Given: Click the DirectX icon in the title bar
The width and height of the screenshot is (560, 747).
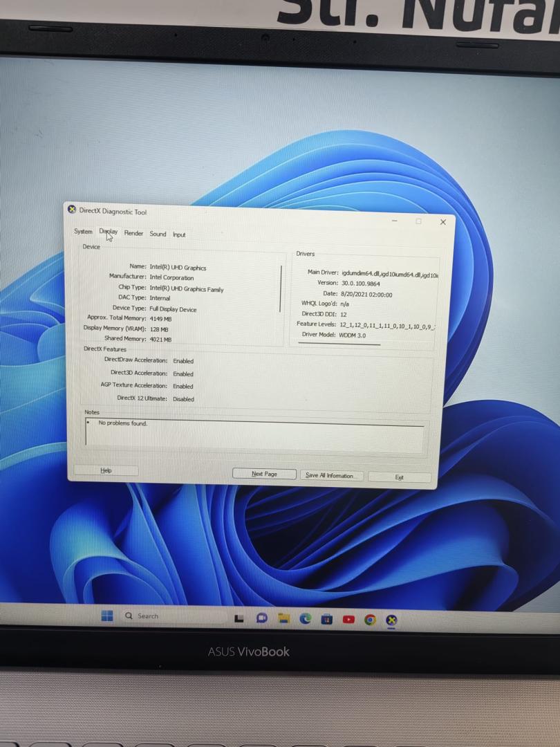Looking at the screenshot, I should click(72, 210).
